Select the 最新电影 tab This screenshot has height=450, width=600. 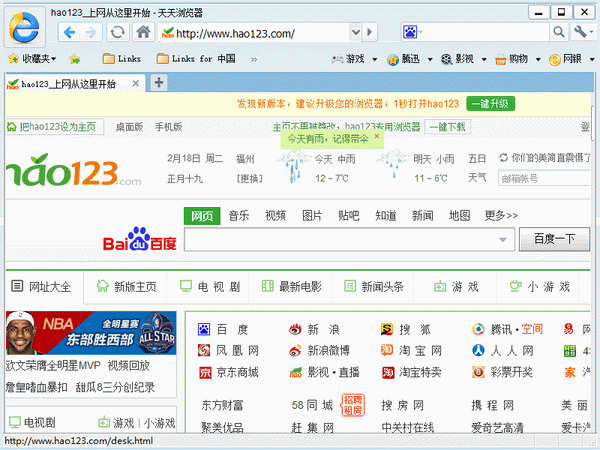tap(292, 287)
